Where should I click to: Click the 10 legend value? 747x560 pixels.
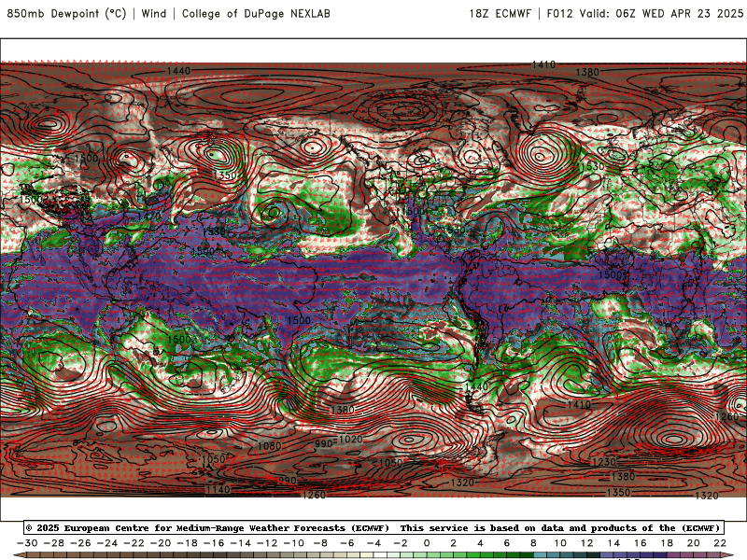pyautogui.click(x=560, y=543)
